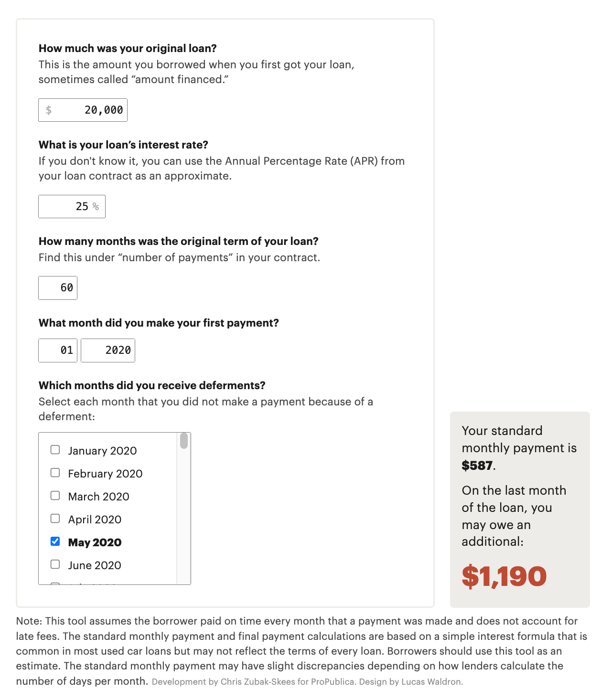Check the February 2020 deferment box
Image resolution: width=601 pixels, height=700 pixels.
[x=55, y=473]
